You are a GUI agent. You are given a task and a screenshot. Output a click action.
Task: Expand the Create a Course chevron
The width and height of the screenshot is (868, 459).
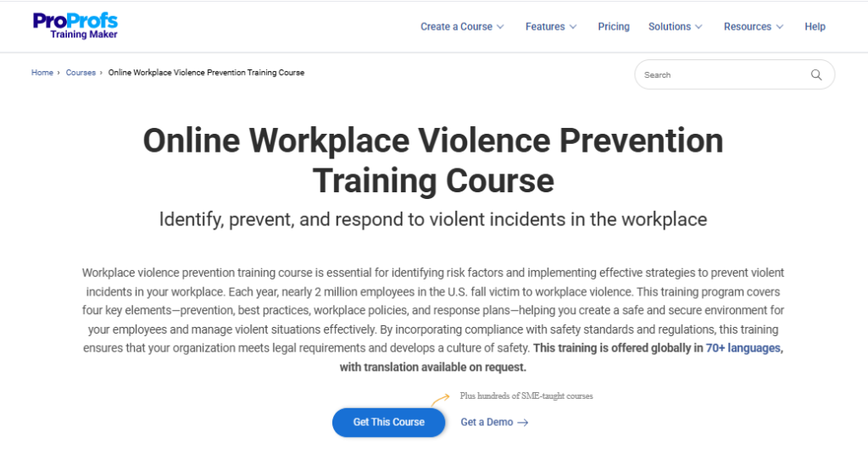coord(500,26)
